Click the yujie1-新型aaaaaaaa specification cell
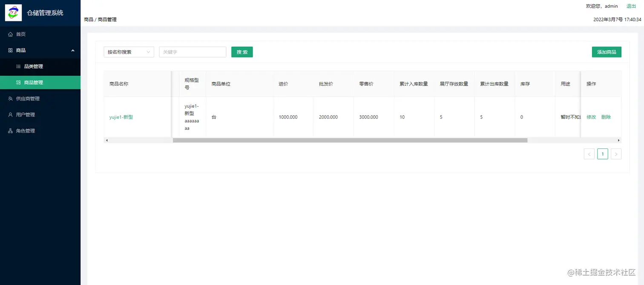The width and height of the screenshot is (644, 285). point(192,117)
